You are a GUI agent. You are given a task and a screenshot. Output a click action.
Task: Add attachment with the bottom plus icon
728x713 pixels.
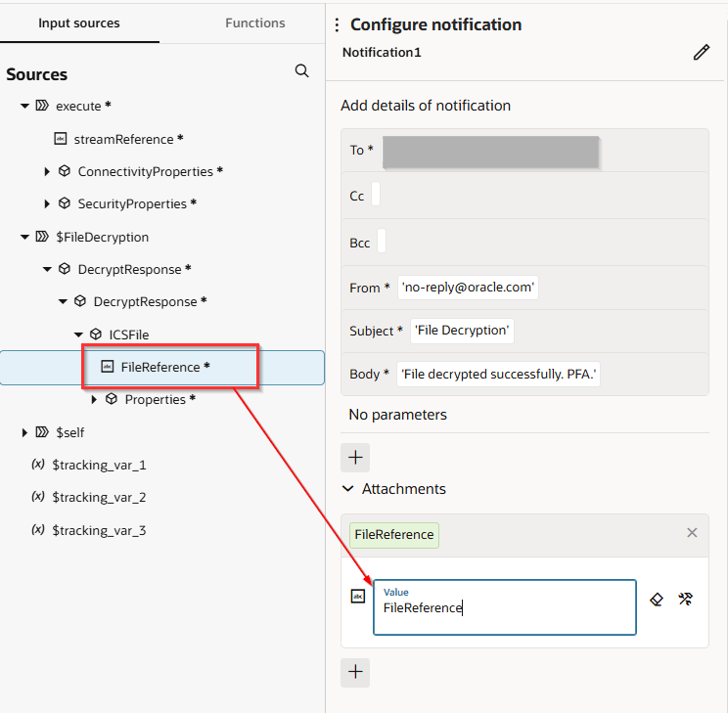pyautogui.click(x=355, y=672)
